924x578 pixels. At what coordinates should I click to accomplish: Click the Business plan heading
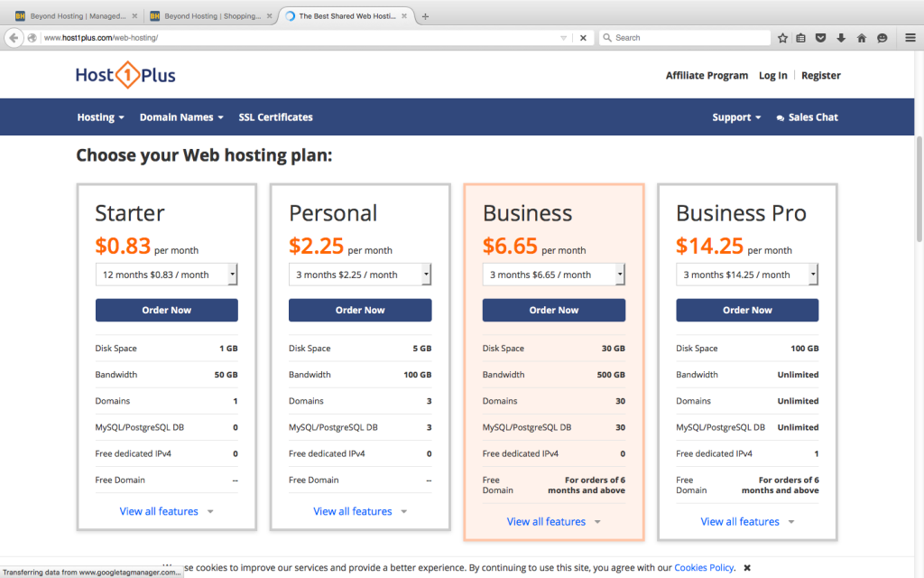tap(527, 213)
